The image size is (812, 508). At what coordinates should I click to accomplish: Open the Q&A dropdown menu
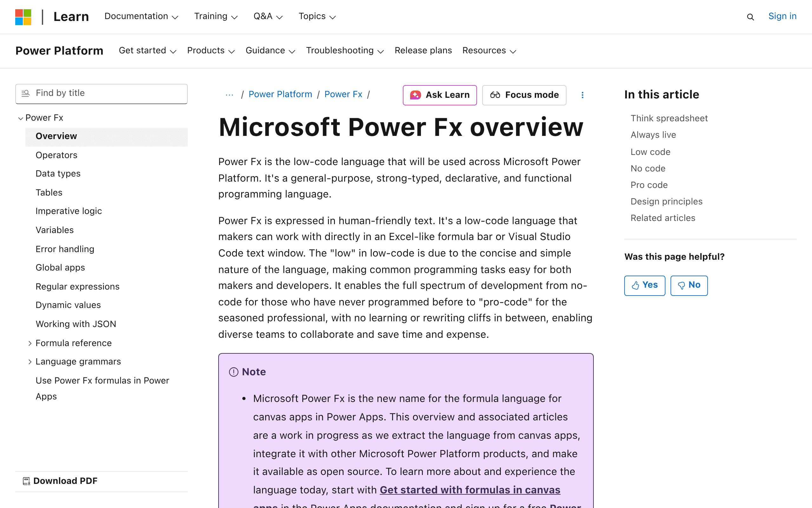268,17
